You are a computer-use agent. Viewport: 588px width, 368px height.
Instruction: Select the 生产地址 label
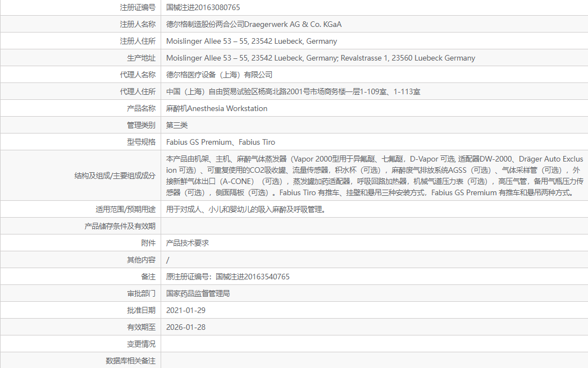tap(141, 58)
